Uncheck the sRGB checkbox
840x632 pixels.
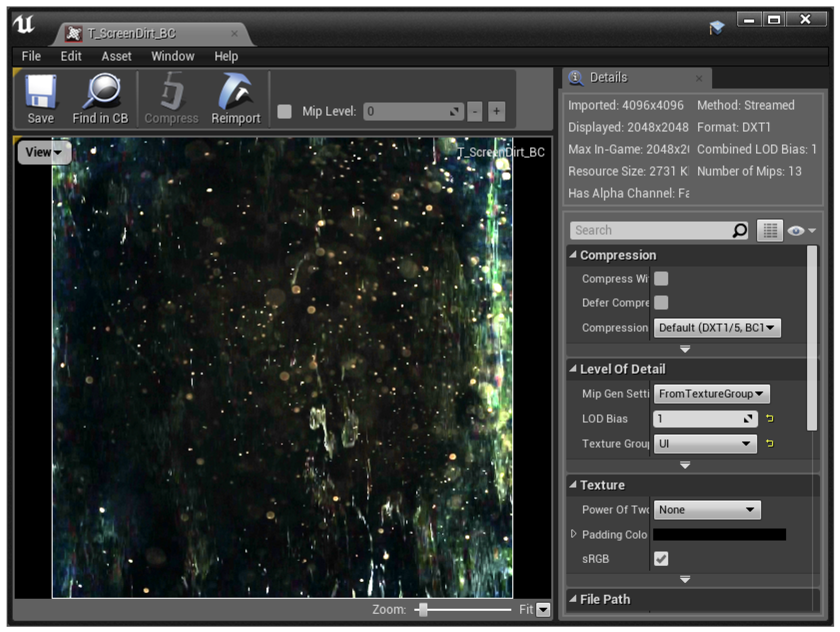661,559
